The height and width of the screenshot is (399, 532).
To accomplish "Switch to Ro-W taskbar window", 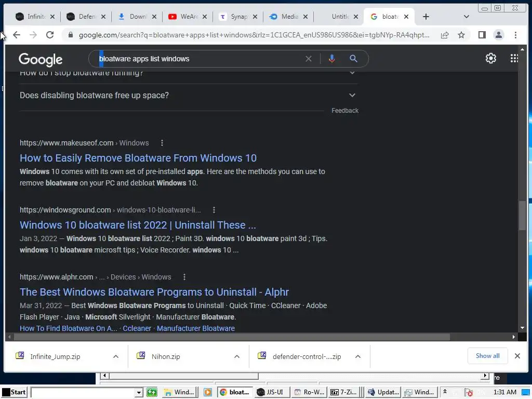I will (309, 393).
